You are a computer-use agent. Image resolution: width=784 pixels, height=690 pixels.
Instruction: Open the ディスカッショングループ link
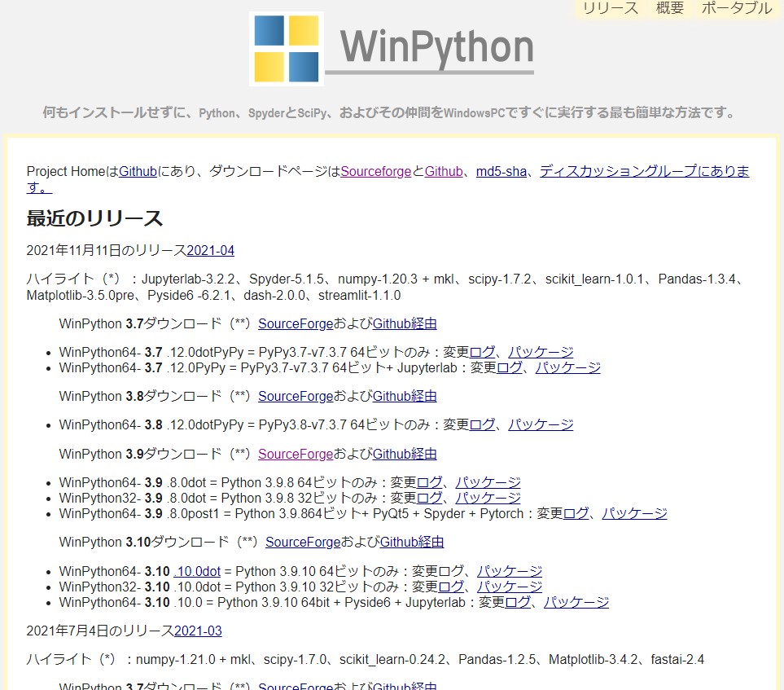pos(644,172)
